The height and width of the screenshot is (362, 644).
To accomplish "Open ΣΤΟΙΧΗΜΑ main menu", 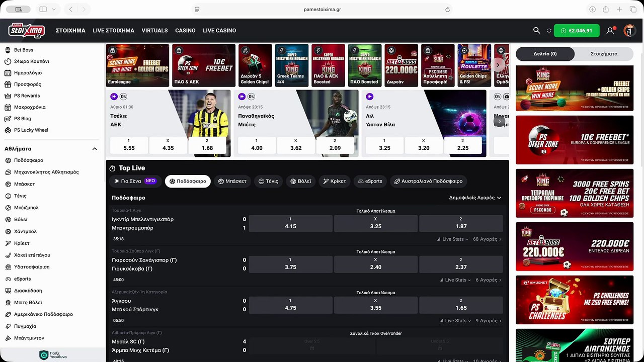I will pyautogui.click(x=70, y=31).
